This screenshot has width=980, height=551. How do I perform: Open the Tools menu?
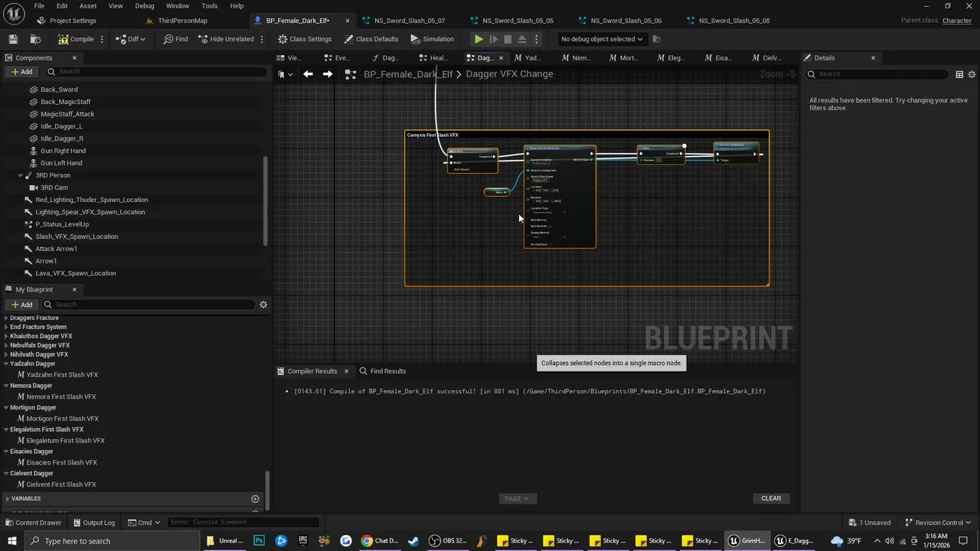pyautogui.click(x=209, y=5)
